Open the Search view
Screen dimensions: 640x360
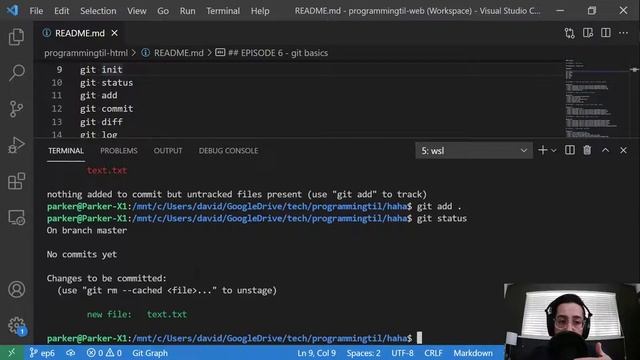pyautogui.click(x=16, y=73)
